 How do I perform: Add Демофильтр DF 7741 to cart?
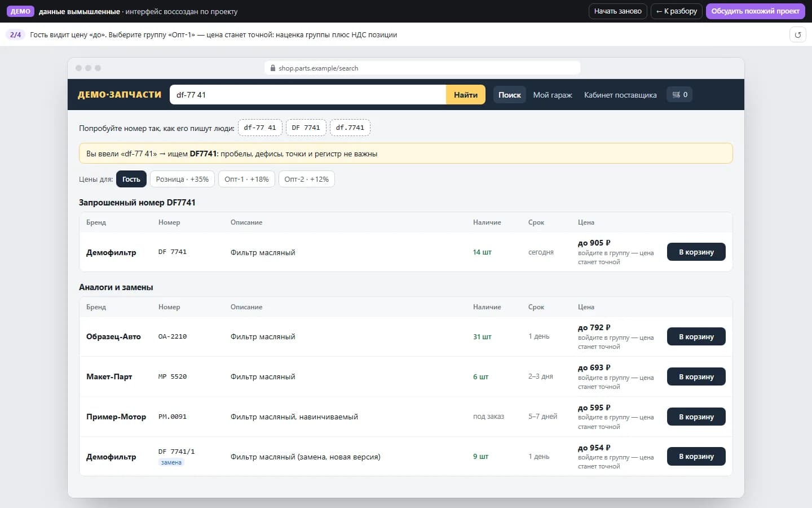696,252
